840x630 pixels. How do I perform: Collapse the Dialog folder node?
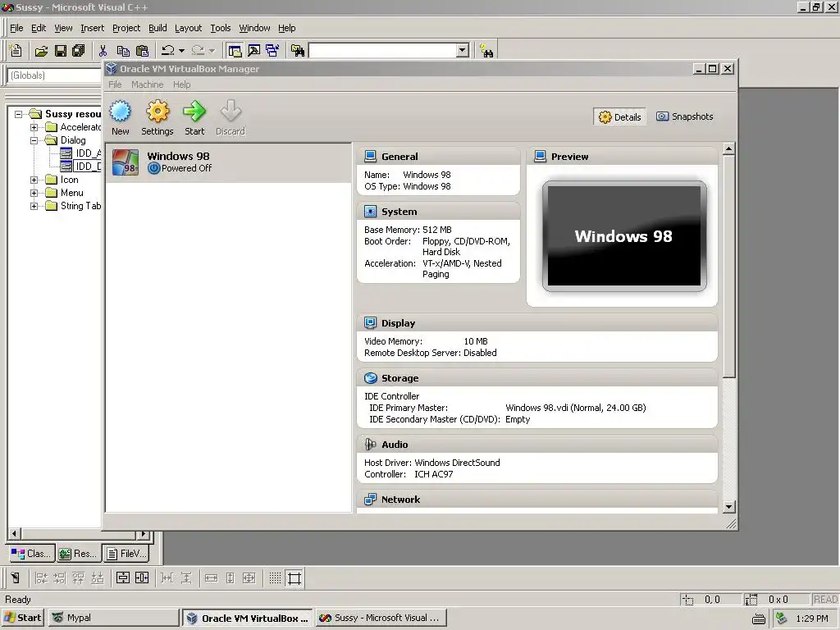pyautogui.click(x=34, y=140)
